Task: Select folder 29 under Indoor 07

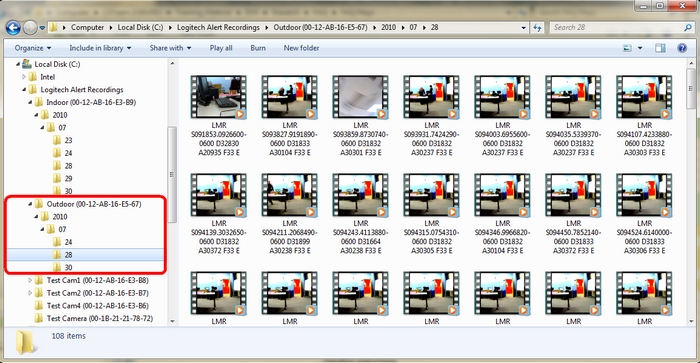Action: pos(68,179)
